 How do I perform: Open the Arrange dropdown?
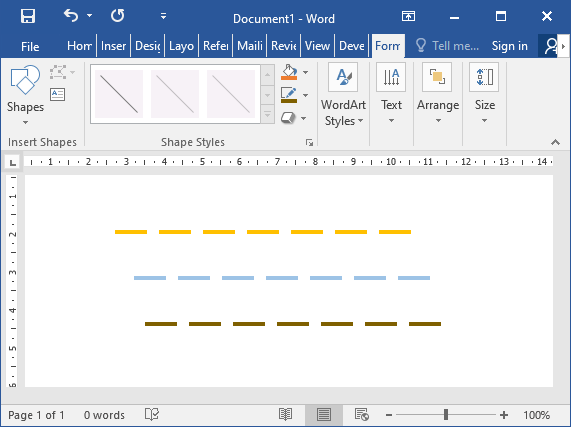tap(438, 94)
